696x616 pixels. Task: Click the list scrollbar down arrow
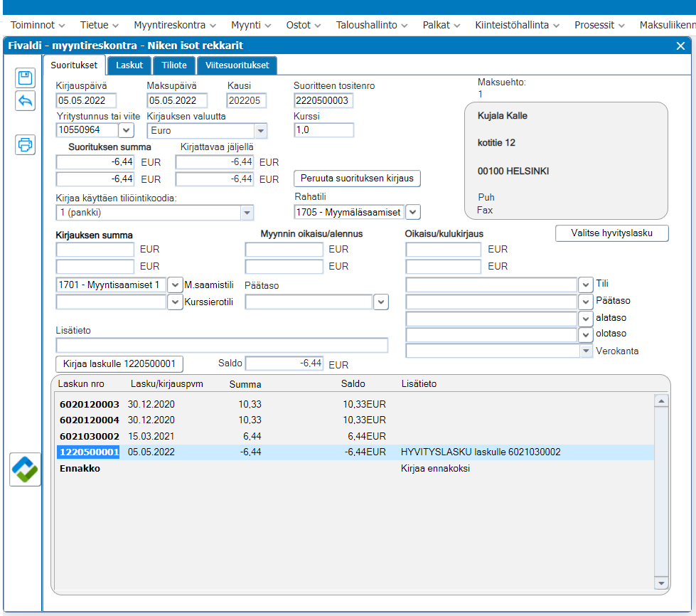(661, 583)
